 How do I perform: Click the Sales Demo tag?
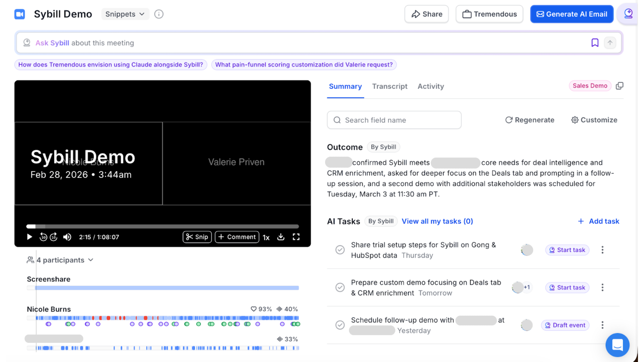(x=590, y=86)
